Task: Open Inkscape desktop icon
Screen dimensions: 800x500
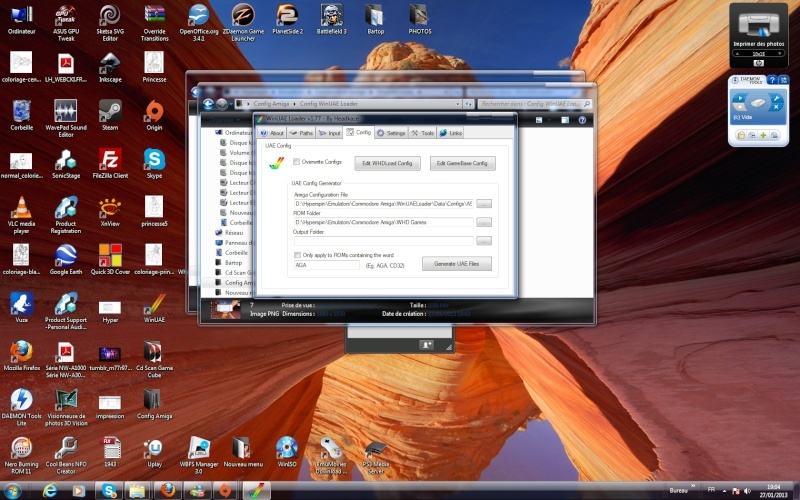Action: coord(110,67)
